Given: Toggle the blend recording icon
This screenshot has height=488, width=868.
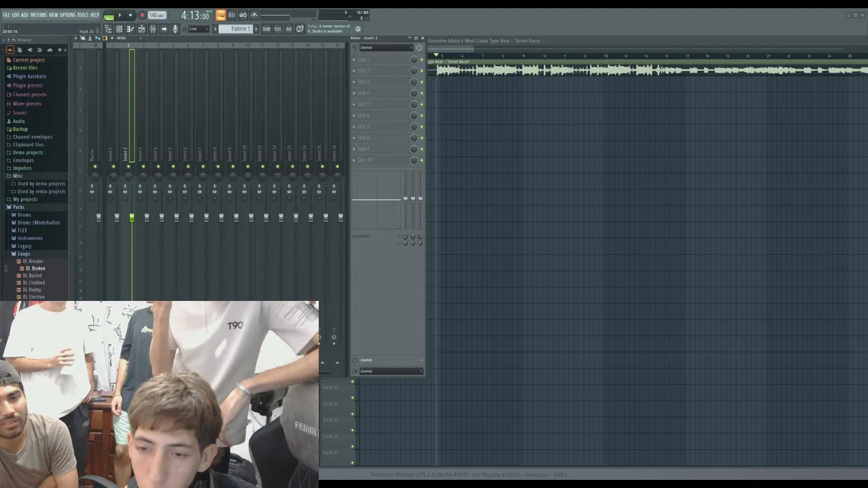Looking at the screenshot, I should point(243,15).
